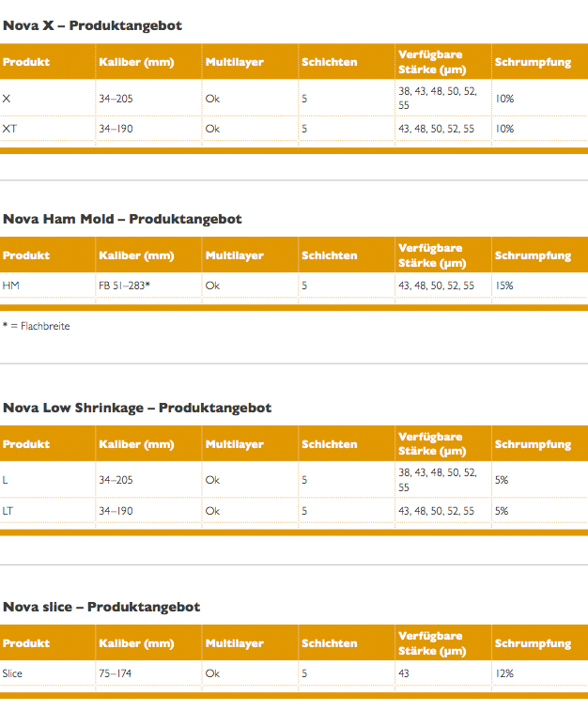Click 'Kaliber (mm)' header in Nova slice table
The image size is (588, 726).
tap(136, 643)
